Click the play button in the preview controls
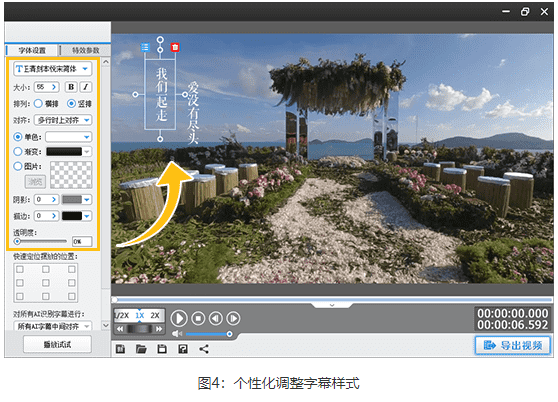This screenshot has width=558, height=402. (x=179, y=318)
